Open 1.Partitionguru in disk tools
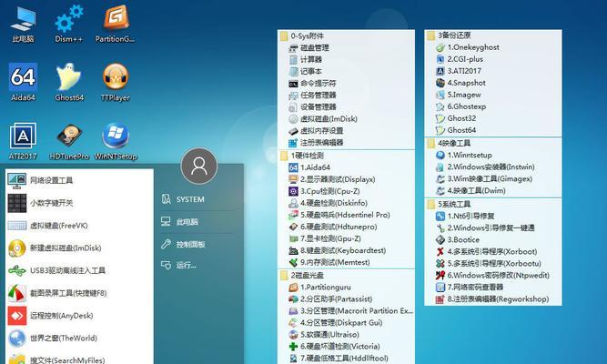Image resolution: width=607 pixels, height=364 pixels. 346,288
